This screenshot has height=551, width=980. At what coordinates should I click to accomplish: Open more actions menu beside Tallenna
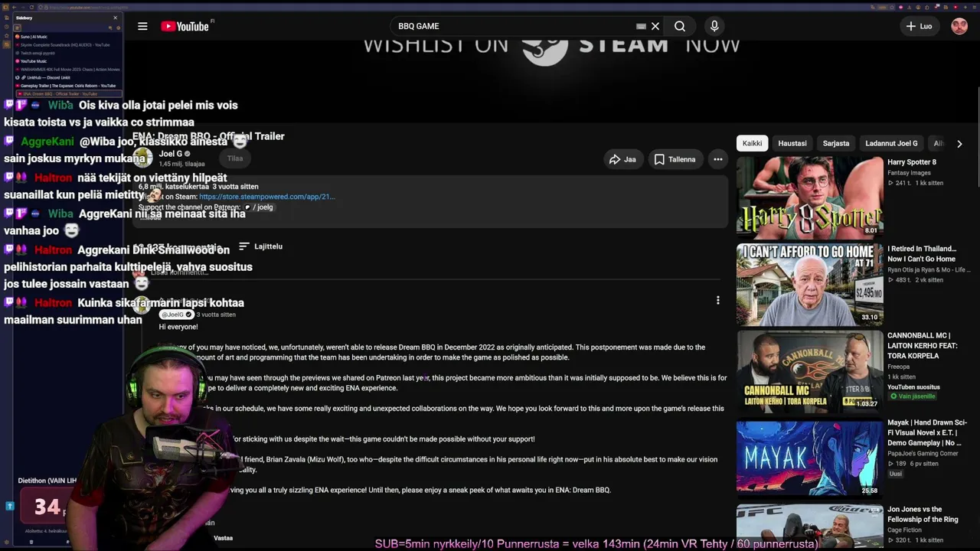718,159
